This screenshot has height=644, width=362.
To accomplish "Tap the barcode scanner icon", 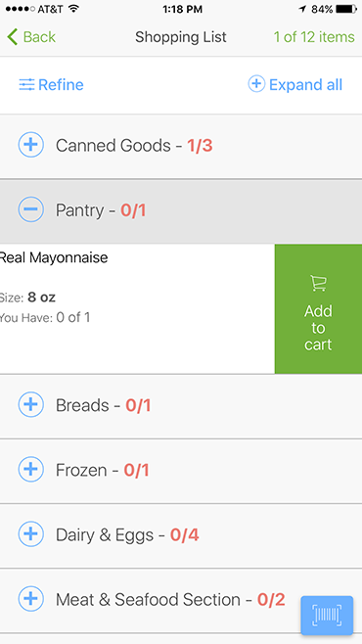I will pos(327,616).
